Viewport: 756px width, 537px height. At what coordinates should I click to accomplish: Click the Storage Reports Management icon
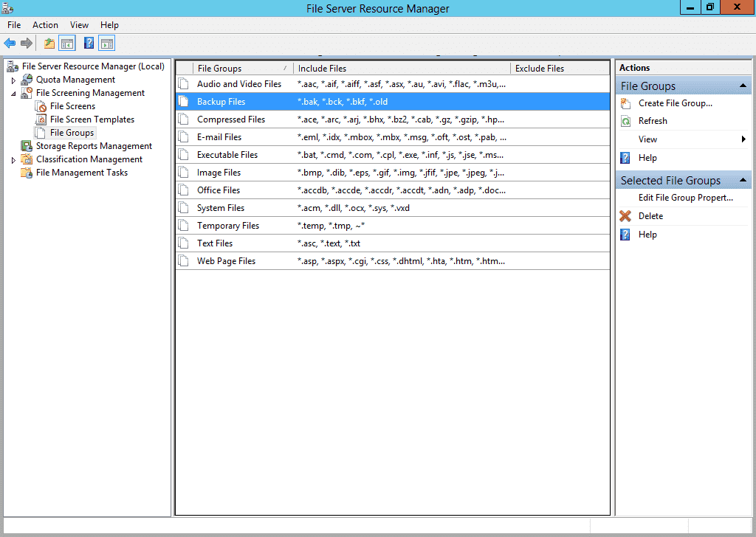[x=27, y=146]
